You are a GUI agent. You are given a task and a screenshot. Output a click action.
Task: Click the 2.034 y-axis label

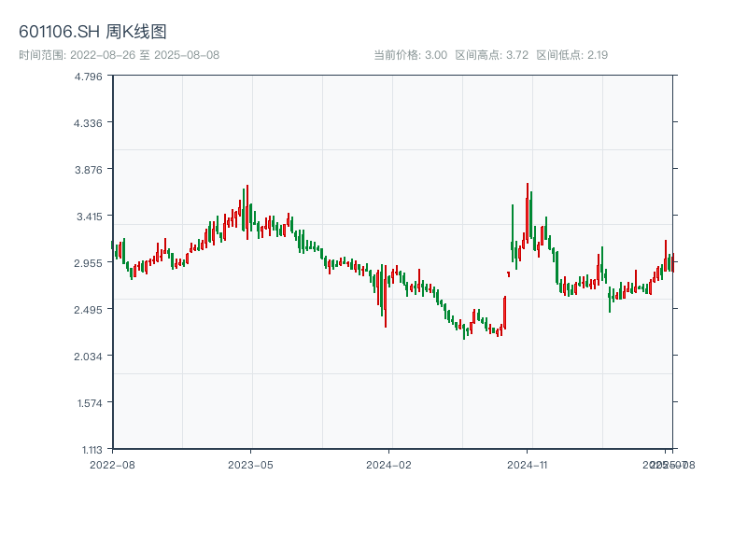[89, 356]
